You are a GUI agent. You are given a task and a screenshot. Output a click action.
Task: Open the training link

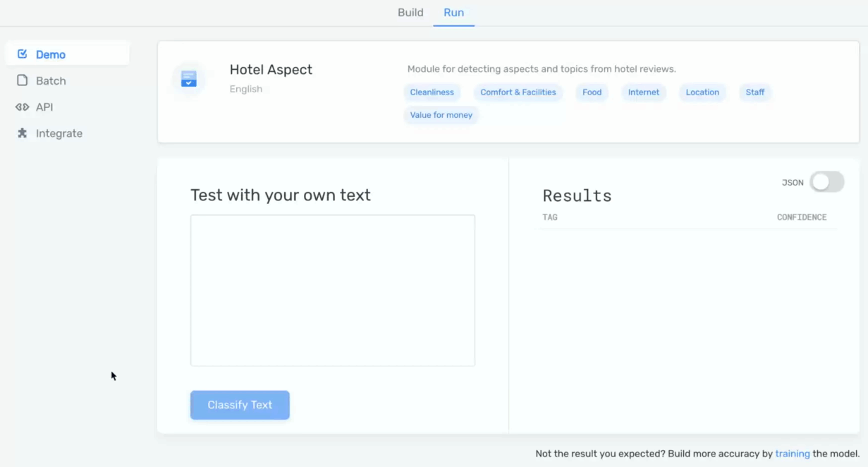tap(792, 454)
